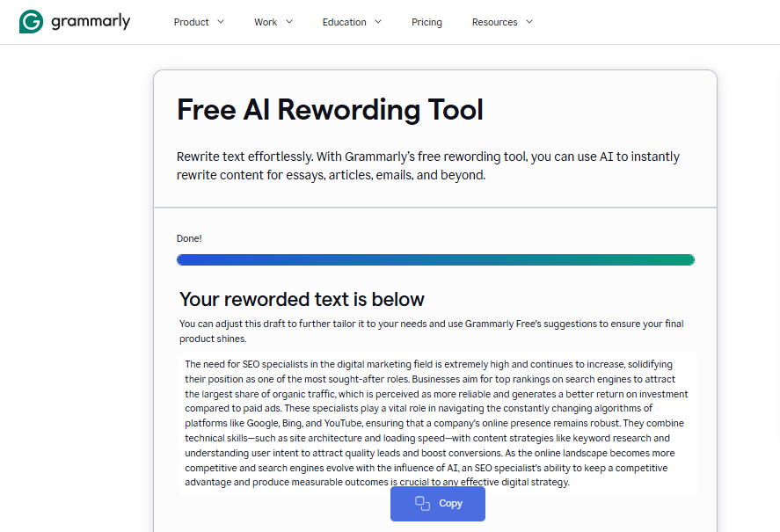This screenshot has width=780, height=532.
Task: Click the 'Your reworded text is below' heading
Action: pyautogui.click(x=301, y=299)
